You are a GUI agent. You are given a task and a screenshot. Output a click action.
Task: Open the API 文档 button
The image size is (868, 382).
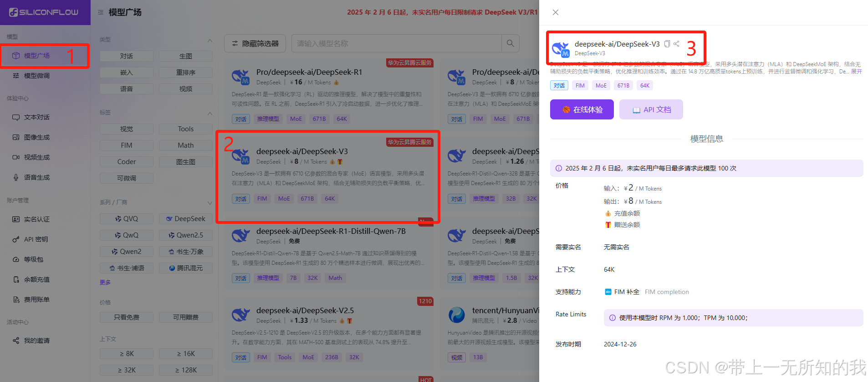651,109
